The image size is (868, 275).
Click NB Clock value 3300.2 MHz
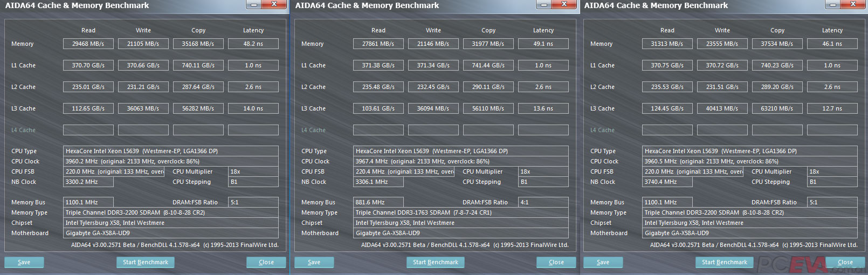pyautogui.click(x=88, y=182)
